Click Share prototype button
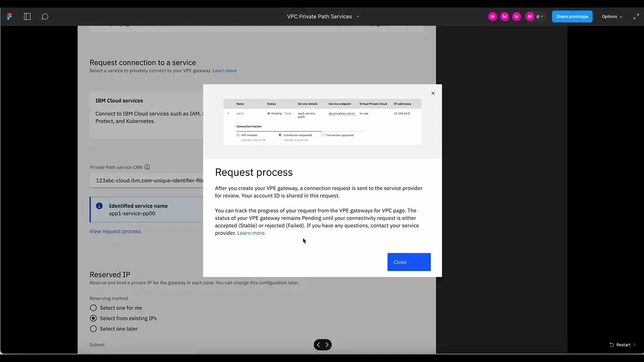 pos(572,17)
